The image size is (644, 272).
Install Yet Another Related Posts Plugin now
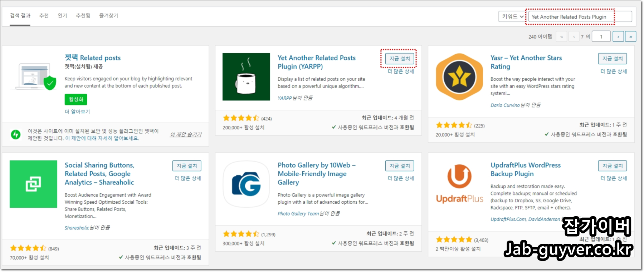click(400, 59)
